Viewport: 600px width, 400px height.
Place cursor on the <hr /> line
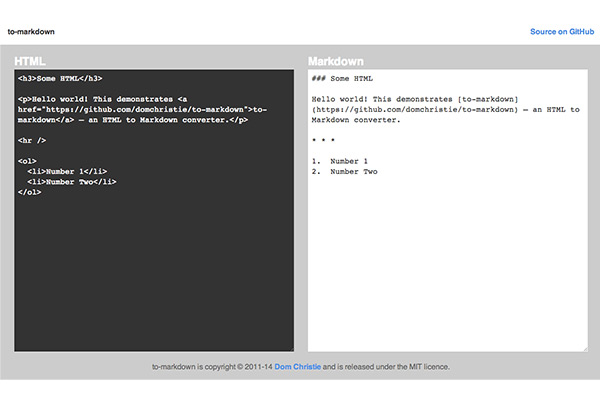coord(32,140)
